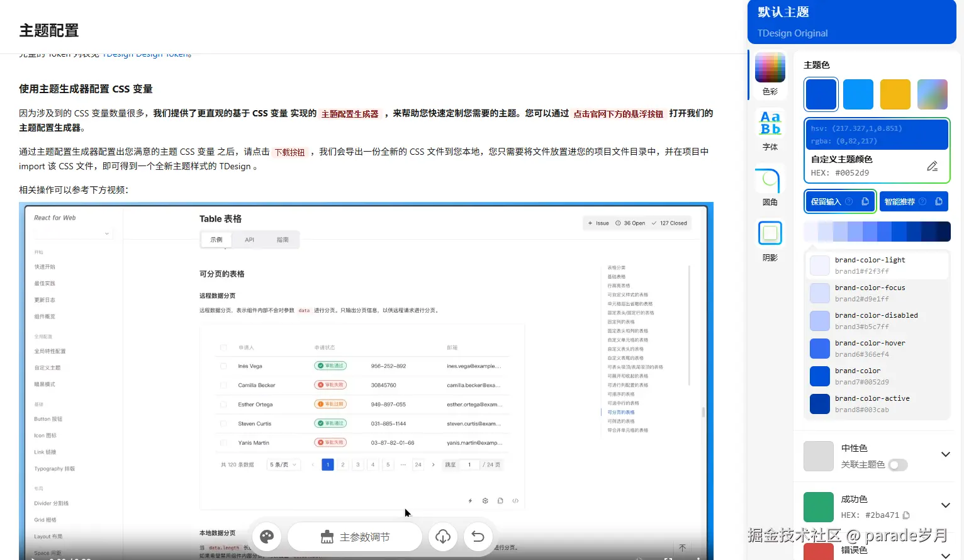Check the select-all checkbox in the table header
This screenshot has height=560, width=964.
pos(223,347)
